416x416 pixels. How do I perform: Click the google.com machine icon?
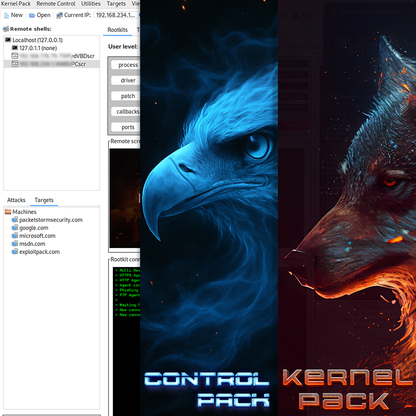tap(15, 228)
